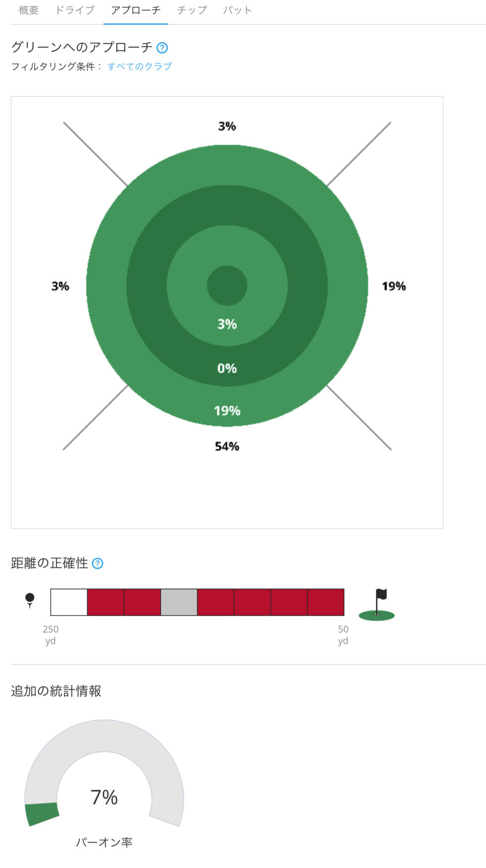
Task: Switch to the ドライブ tab
Action: click(x=74, y=10)
